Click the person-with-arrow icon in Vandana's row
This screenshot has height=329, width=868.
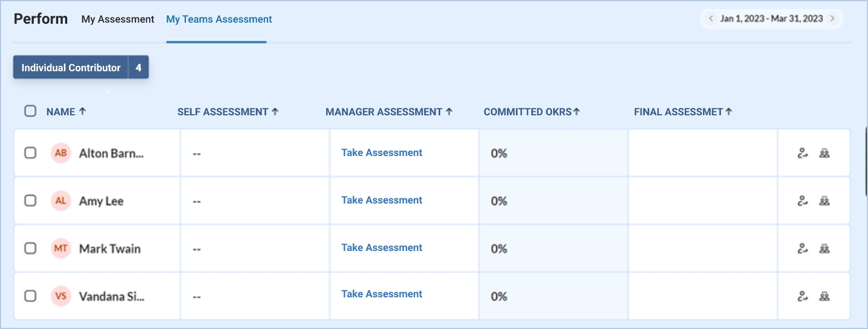click(802, 296)
